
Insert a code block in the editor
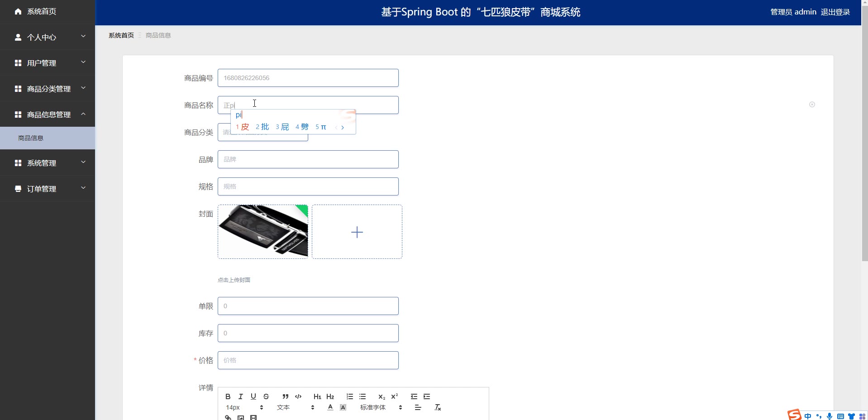click(x=298, y=396)
